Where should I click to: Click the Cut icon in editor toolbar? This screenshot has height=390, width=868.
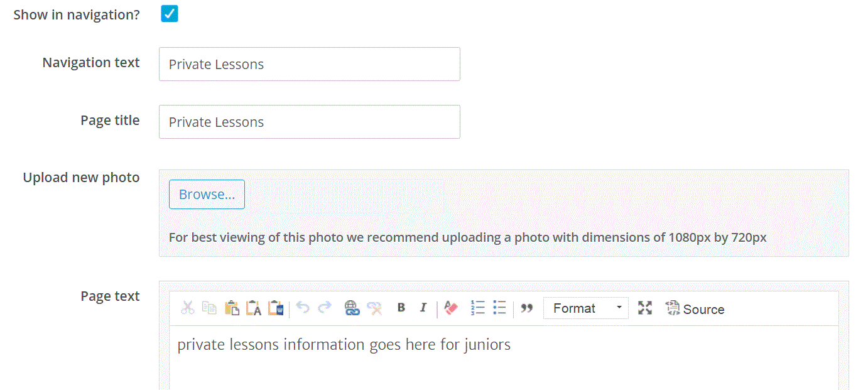[x=187, y=308]
